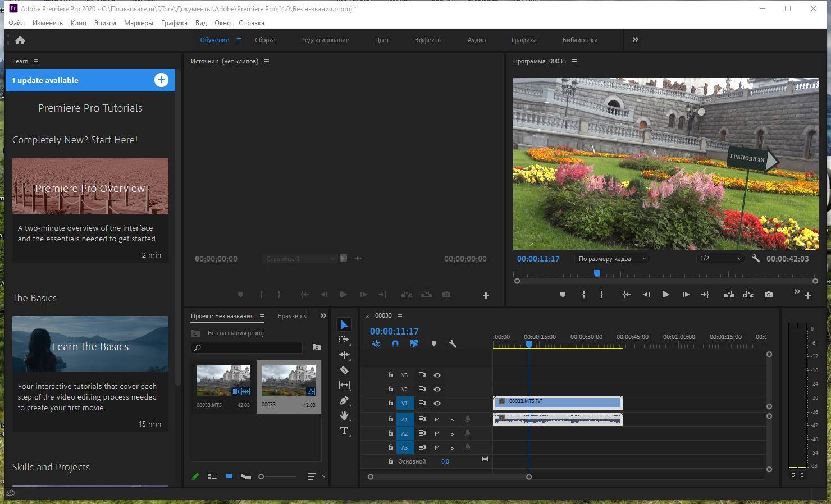Click new bin folder icon by search

(x=317, y=347)
